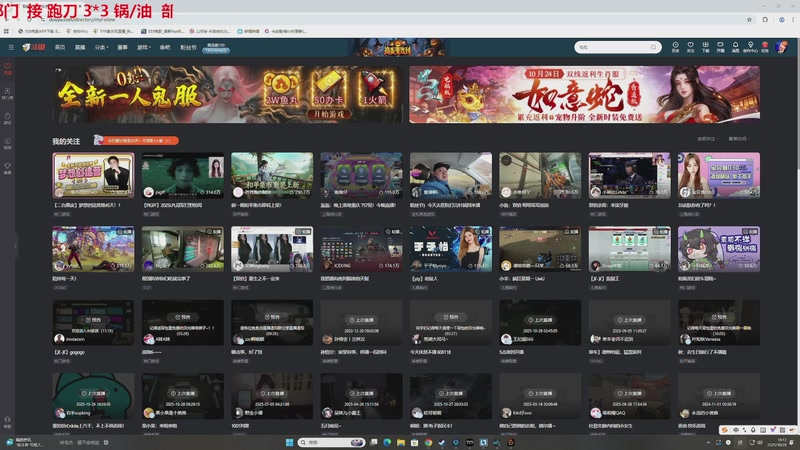Open the imiaoxin offline room card
The width and height of the screenshot is (800, 450).
[x=93, y=322]
